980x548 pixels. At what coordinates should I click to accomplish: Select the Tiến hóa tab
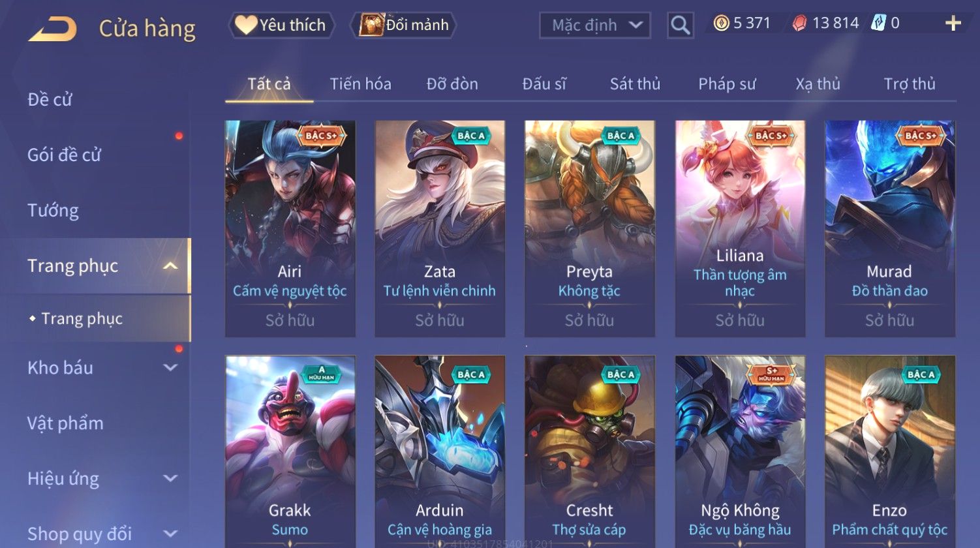(x=360, y=84)
